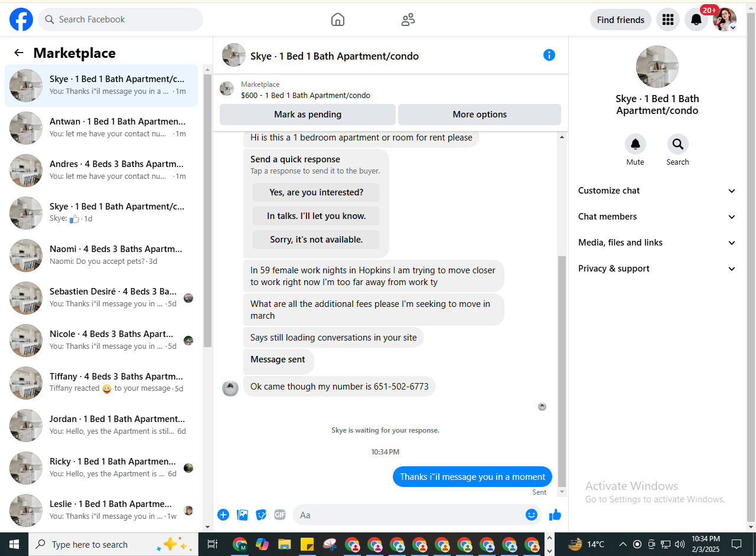Open the Windows Start menu
This screenshot has height=556, width=756.
14,544
